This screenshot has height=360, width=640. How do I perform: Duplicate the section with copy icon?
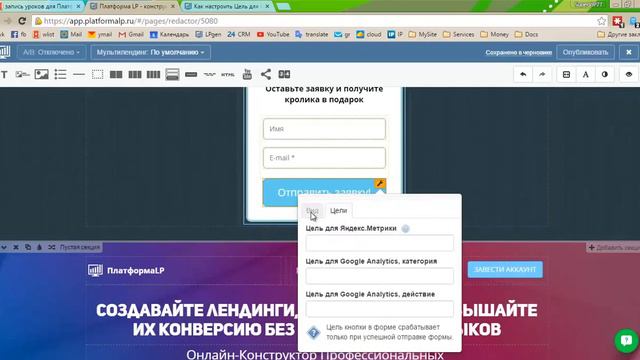point(28,247)
